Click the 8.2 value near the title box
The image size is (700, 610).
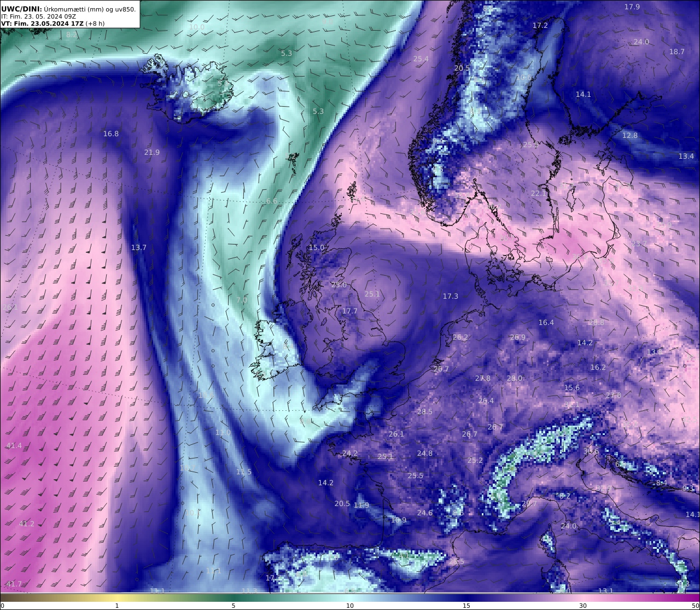coord(72,34)
